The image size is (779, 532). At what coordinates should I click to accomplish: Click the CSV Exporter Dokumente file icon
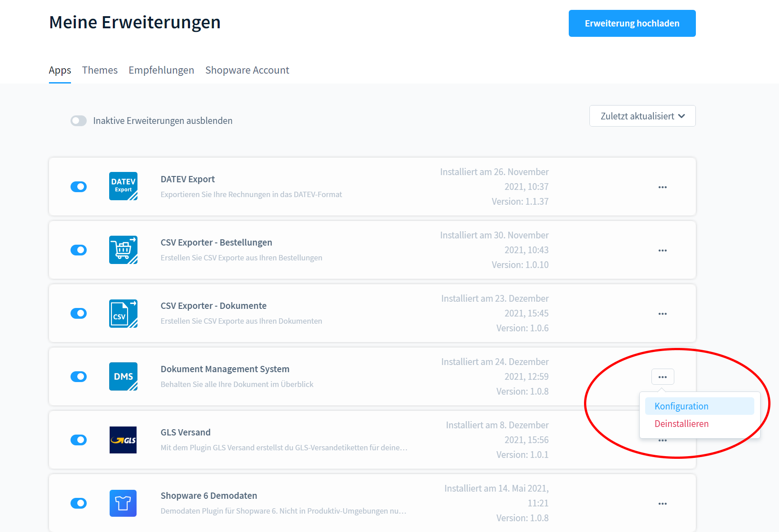point(123,313)
